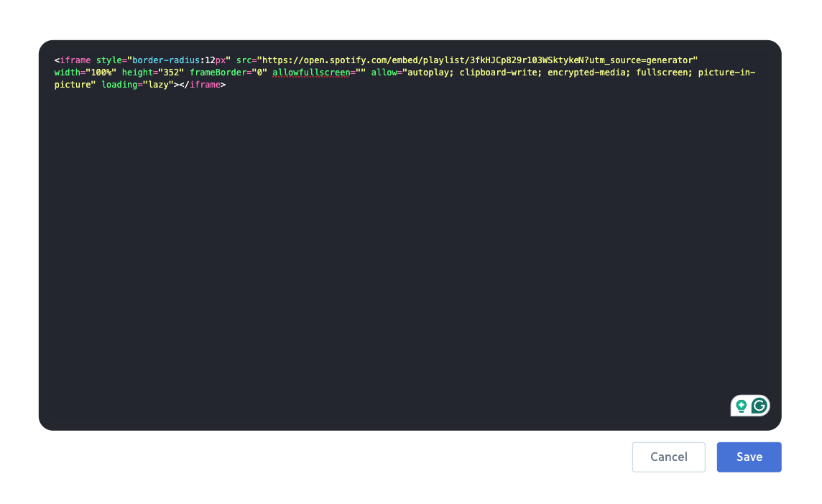The image size is (822, 504).
Task: Click the underlined allowfullscreen attribute
Action: click(x=311, y=73)
